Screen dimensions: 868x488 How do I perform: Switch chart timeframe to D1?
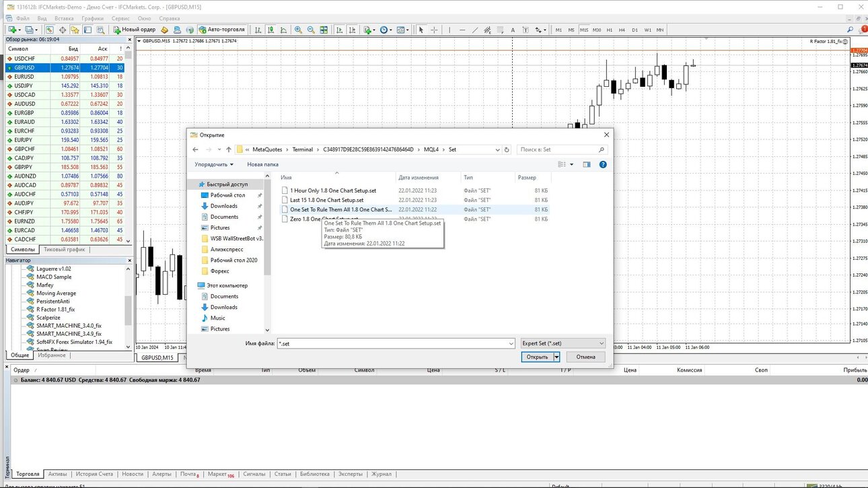coord(635,30)
